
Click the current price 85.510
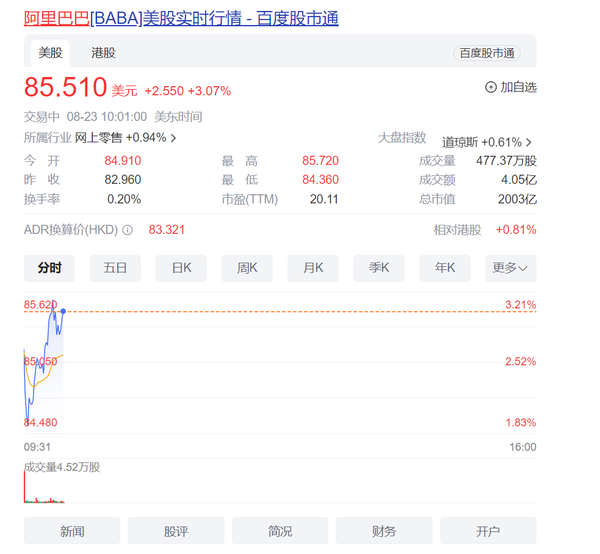(65, 87)
